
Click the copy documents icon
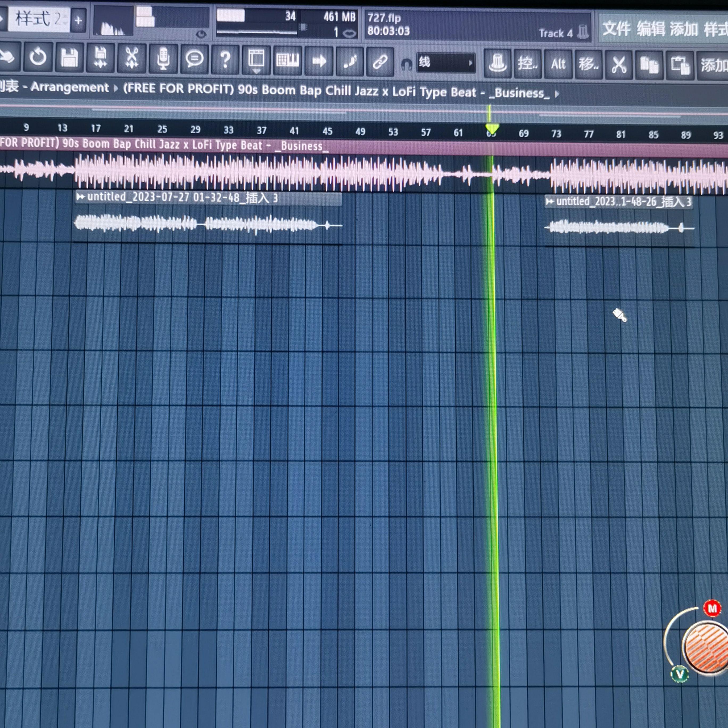point(649,65)
